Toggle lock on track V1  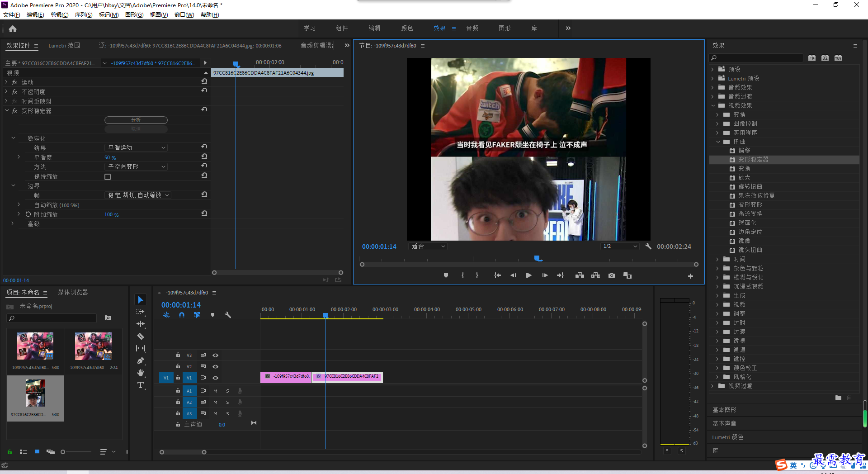(x=178, y=378)
